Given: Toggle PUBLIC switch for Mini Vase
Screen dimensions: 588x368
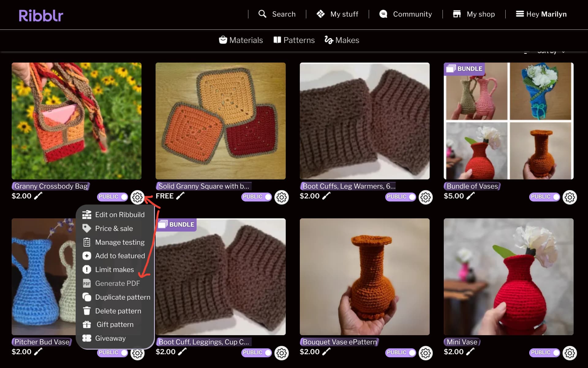Looking at the screenshot, I should (x=545, y=352).
